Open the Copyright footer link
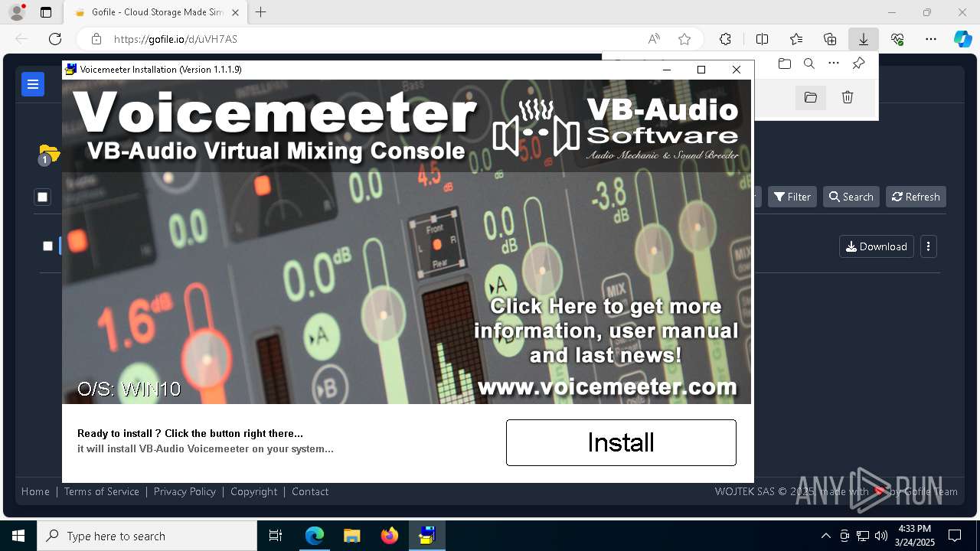 pos(254,491)
